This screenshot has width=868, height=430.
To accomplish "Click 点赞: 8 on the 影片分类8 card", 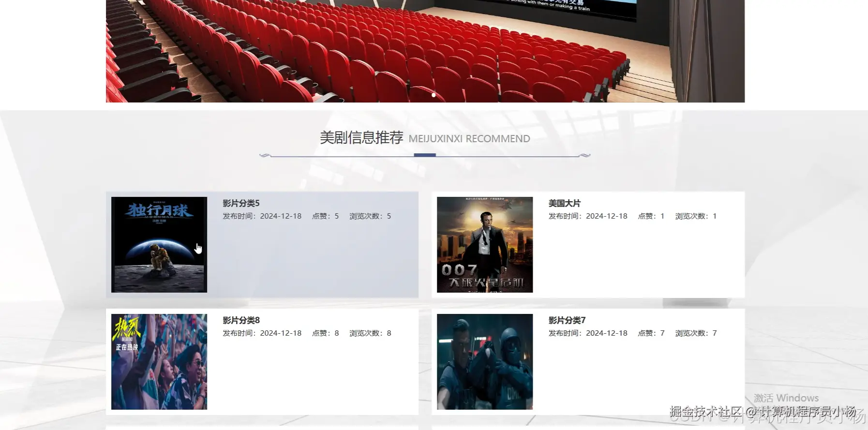I will (325, 333).
